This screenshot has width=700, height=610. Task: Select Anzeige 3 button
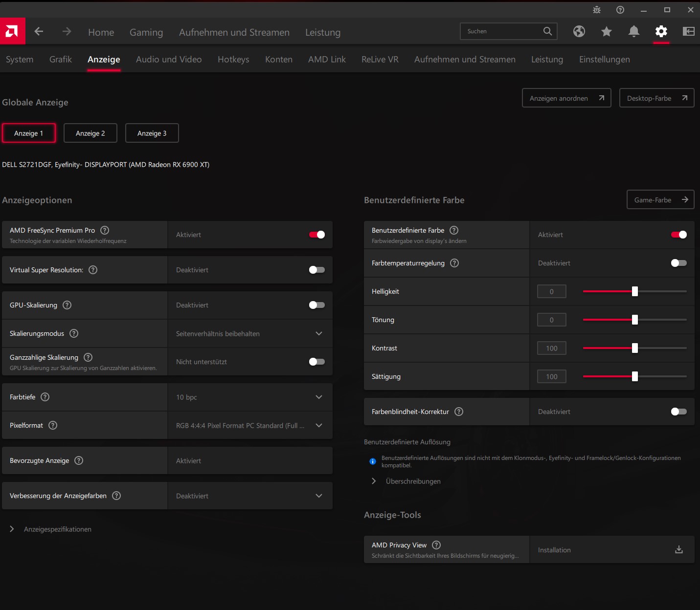click(152, 133)
